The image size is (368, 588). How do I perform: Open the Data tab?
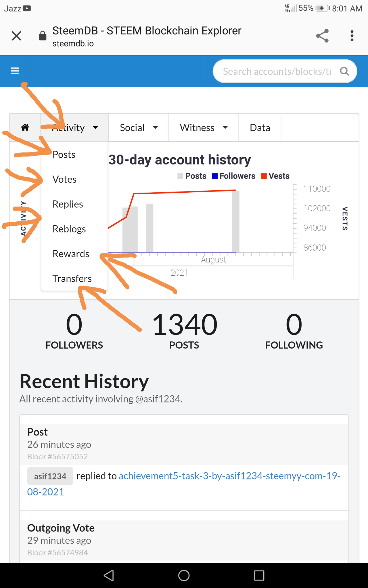(260, 127)
